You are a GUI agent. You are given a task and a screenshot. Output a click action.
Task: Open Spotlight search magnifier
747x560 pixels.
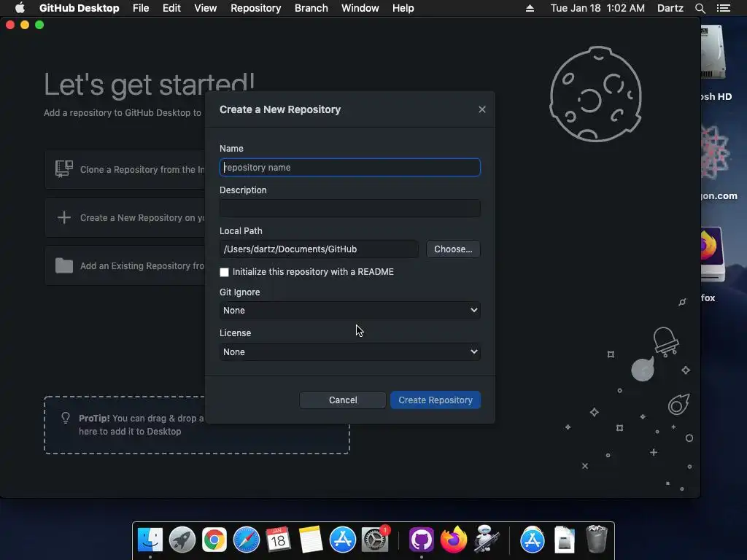click(700, 8)
